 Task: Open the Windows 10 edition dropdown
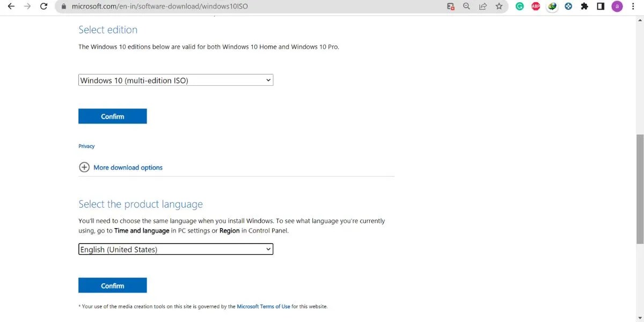(x=175, y=79)
